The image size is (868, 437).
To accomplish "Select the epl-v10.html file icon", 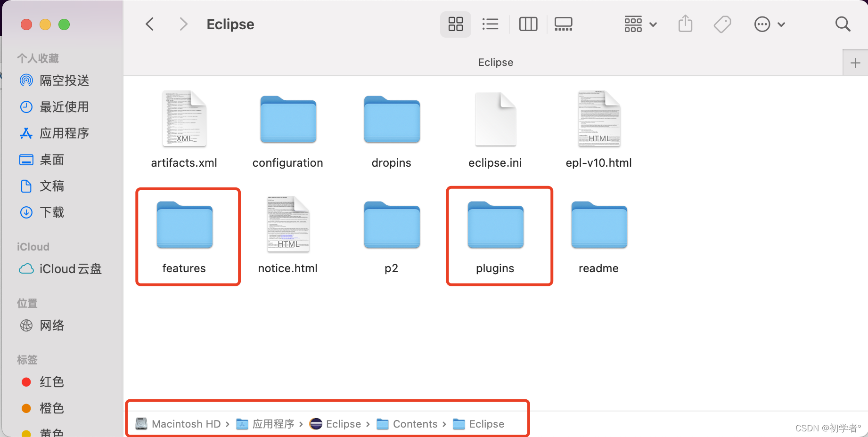I will 599,119.
